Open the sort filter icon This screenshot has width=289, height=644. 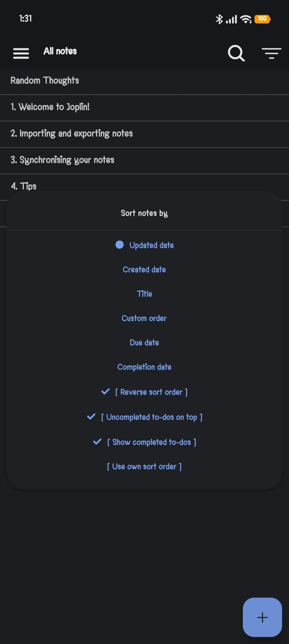click(x=271, y=53)
